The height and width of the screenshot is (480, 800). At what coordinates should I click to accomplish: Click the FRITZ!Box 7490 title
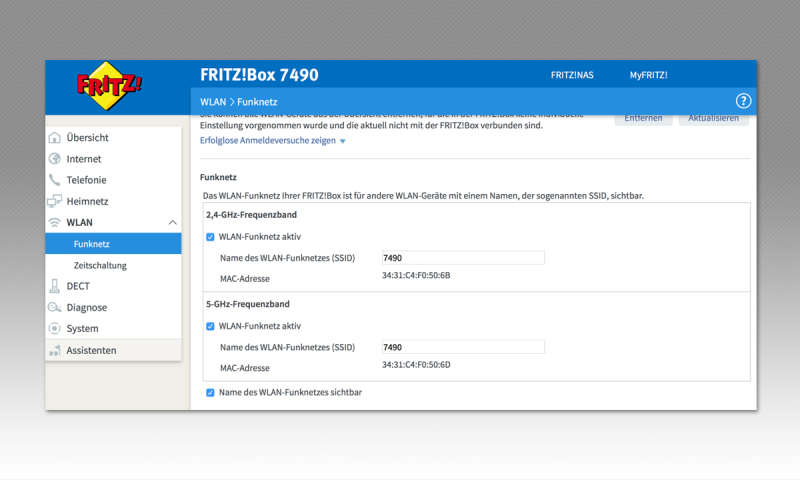[259, 75]
